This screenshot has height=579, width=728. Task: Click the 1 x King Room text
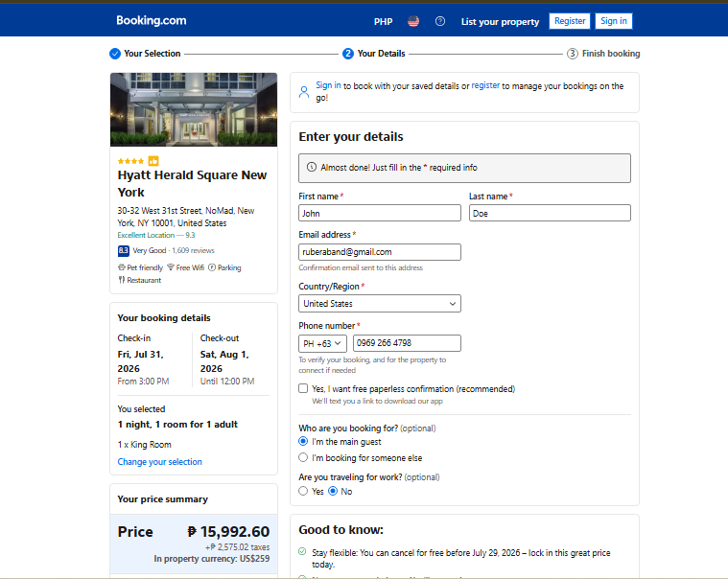coord(145,445)
